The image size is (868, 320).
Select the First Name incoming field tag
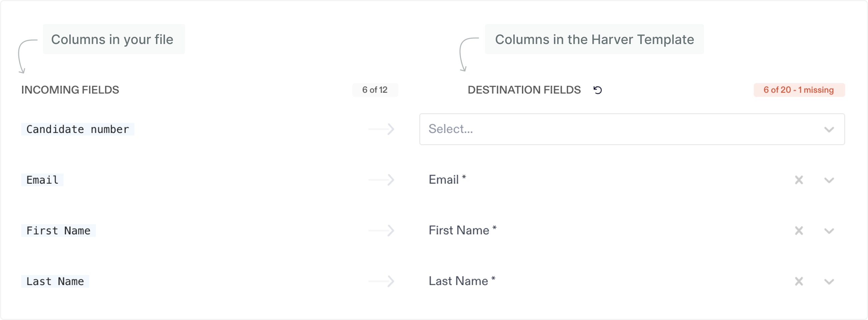click(58, 231)
